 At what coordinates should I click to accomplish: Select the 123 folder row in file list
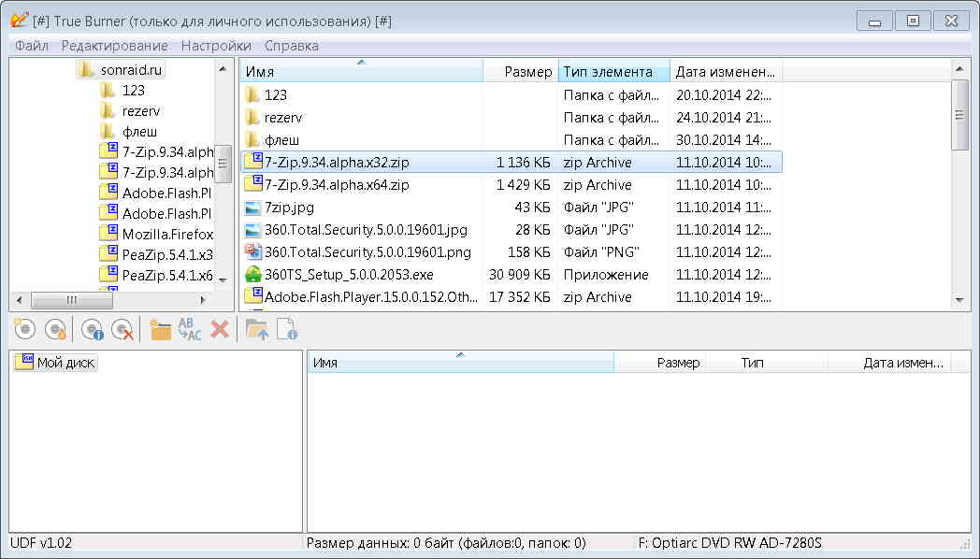click(x=512, y=95)
